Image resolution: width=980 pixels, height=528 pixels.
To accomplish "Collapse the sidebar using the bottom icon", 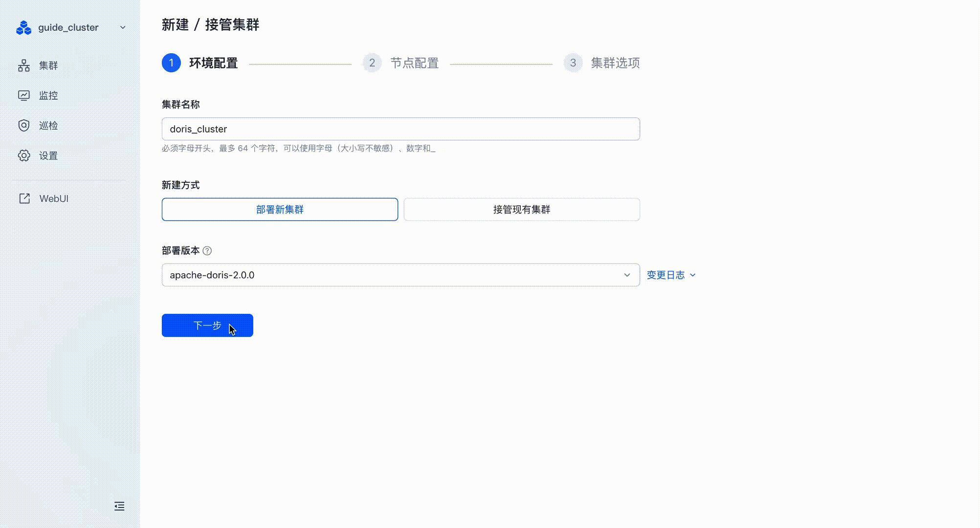I will pyautogui.click(x=119, y=506).
